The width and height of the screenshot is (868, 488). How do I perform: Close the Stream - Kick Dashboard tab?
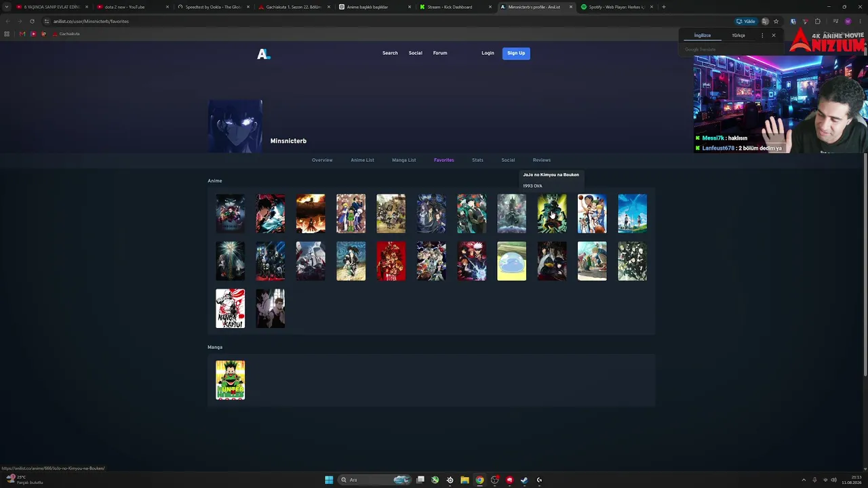[x=490, y=7]
